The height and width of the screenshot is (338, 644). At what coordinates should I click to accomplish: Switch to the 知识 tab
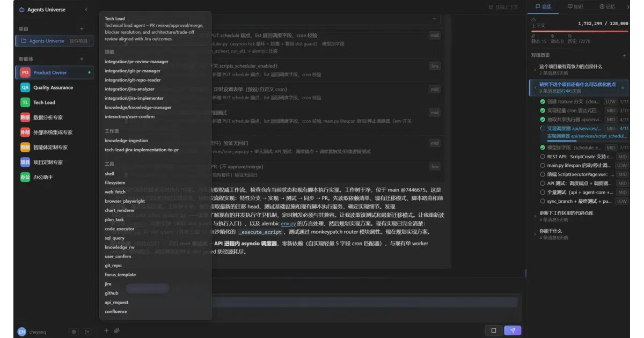(x=575, y=6)
